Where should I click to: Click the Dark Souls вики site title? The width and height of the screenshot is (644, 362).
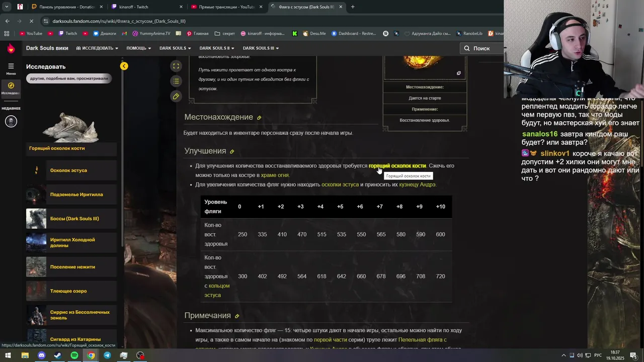coord(47,48)
